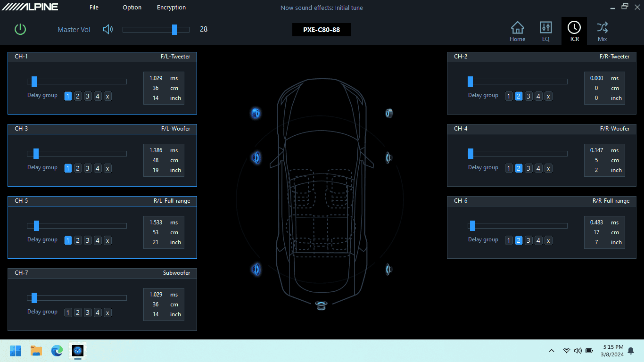
Task: Open Wi-Fi network settings in tray
Action: click(x=566, y=351)
